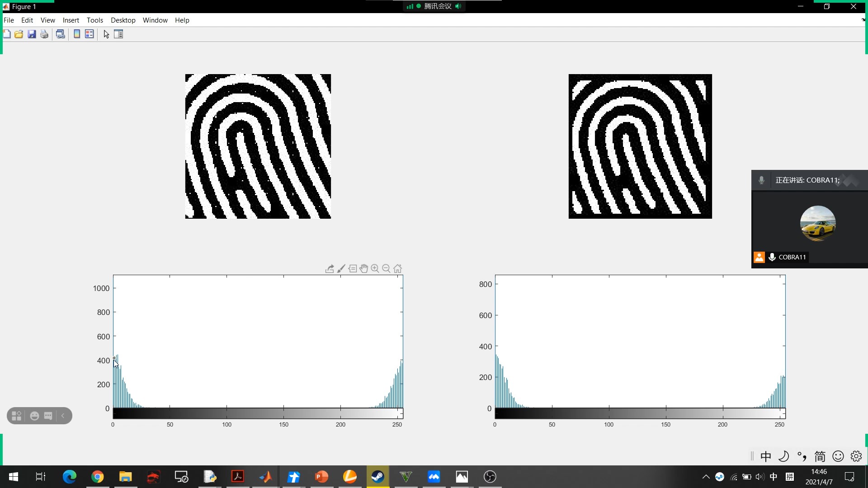
Task: Click the New Figure toolbar icon
Action: [7, 34]
